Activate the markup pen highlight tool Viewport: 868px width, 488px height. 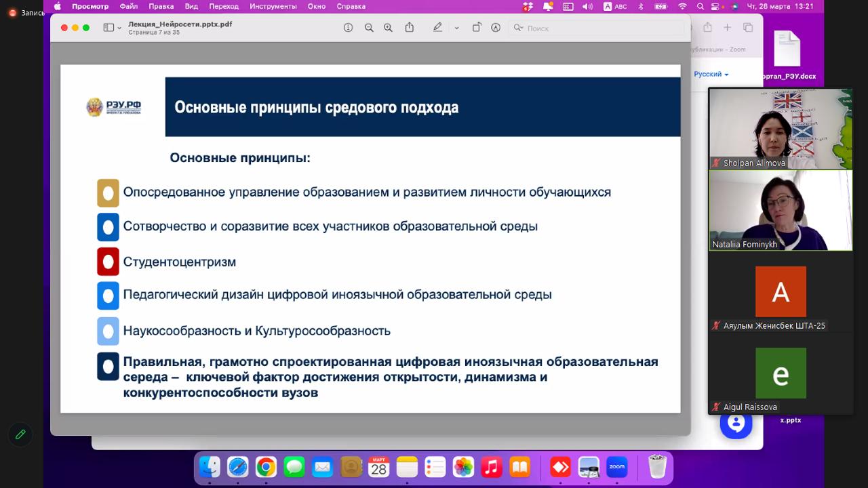pos(437,28)
